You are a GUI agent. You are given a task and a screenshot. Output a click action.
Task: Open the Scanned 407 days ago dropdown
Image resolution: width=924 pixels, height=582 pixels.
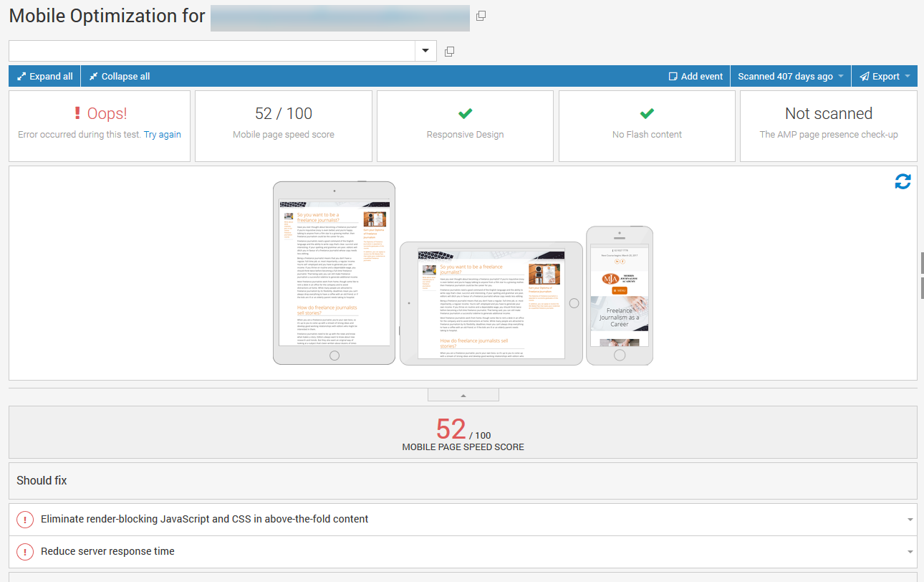tap(790, 77)
